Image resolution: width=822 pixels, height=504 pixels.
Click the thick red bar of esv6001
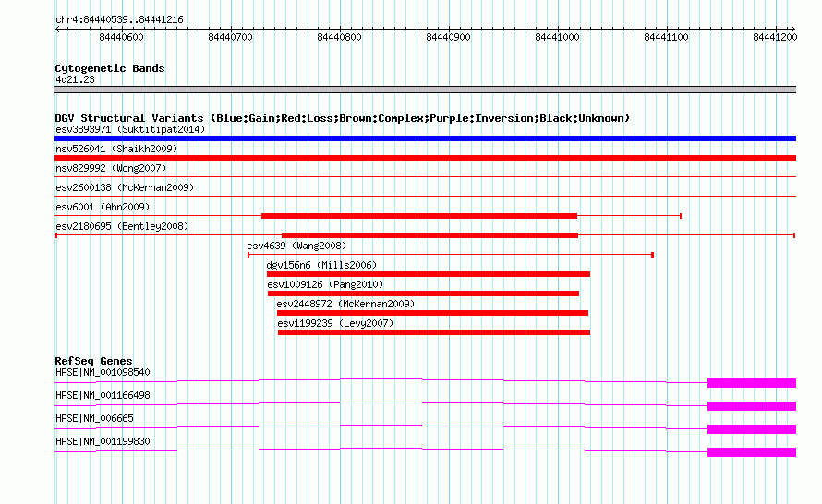(x=419, y=216)
